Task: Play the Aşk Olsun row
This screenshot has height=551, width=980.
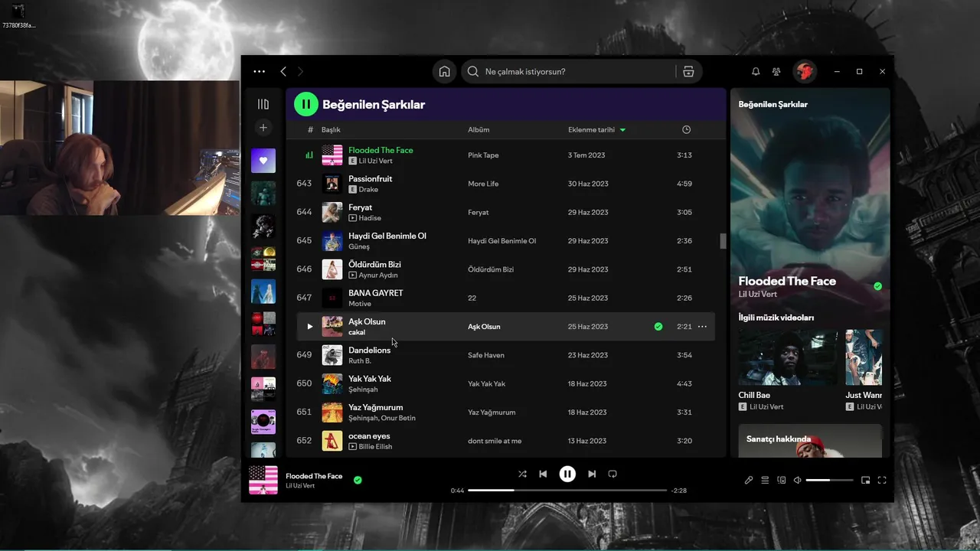Action: point(309,327)
